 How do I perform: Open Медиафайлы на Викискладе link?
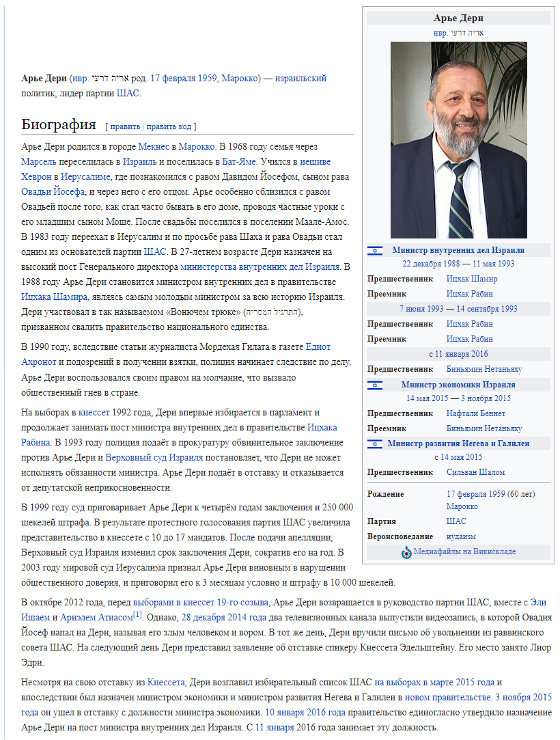click(464, 552)
